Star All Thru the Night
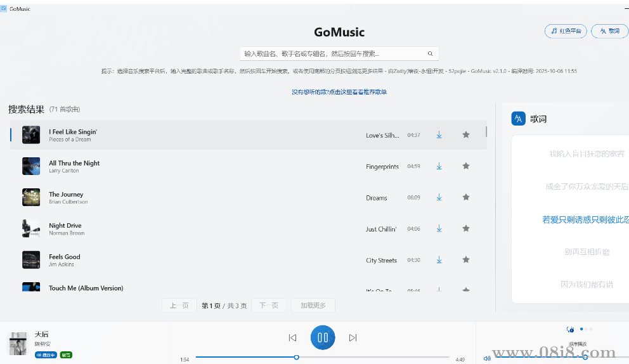 click(x=466, y=166)
